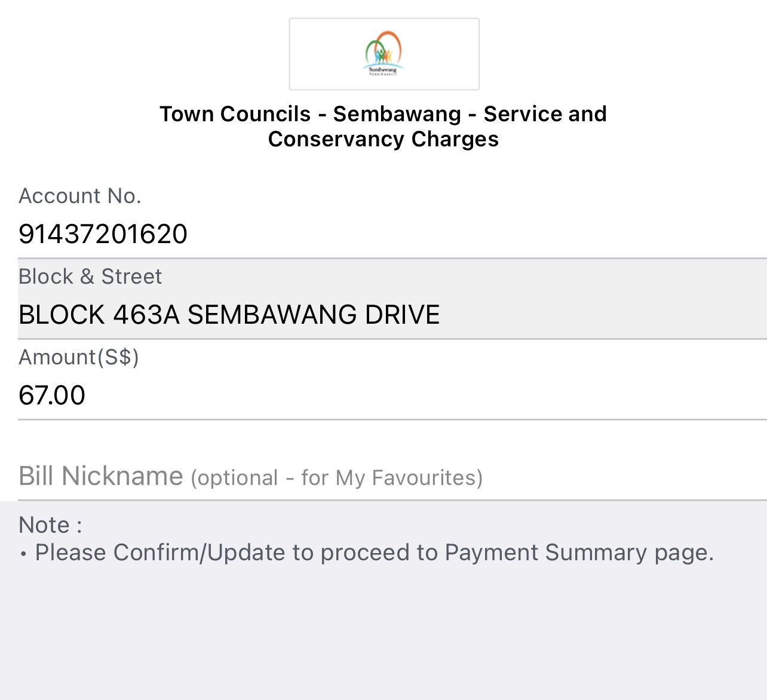Tap the Sembawang Town Council logo
Screen dimensions: 767x700
pos(383,54)
